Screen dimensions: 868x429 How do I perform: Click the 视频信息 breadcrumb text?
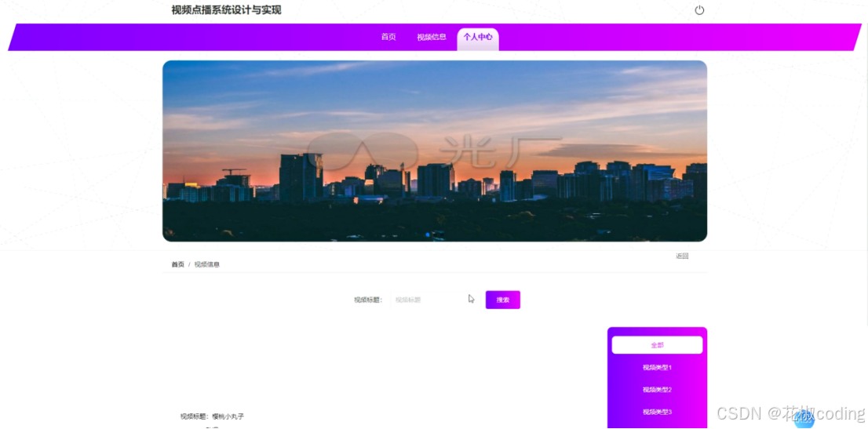(x=207, y=264)
